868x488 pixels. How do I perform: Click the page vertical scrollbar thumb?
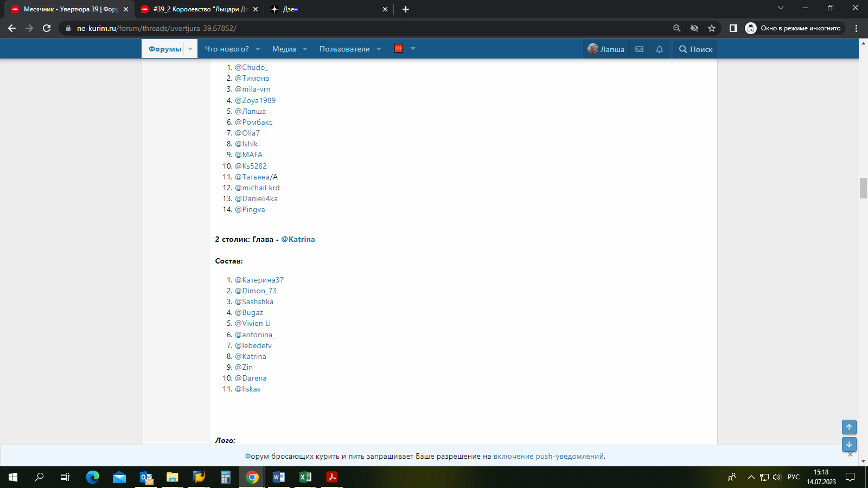tap(863, 188)
